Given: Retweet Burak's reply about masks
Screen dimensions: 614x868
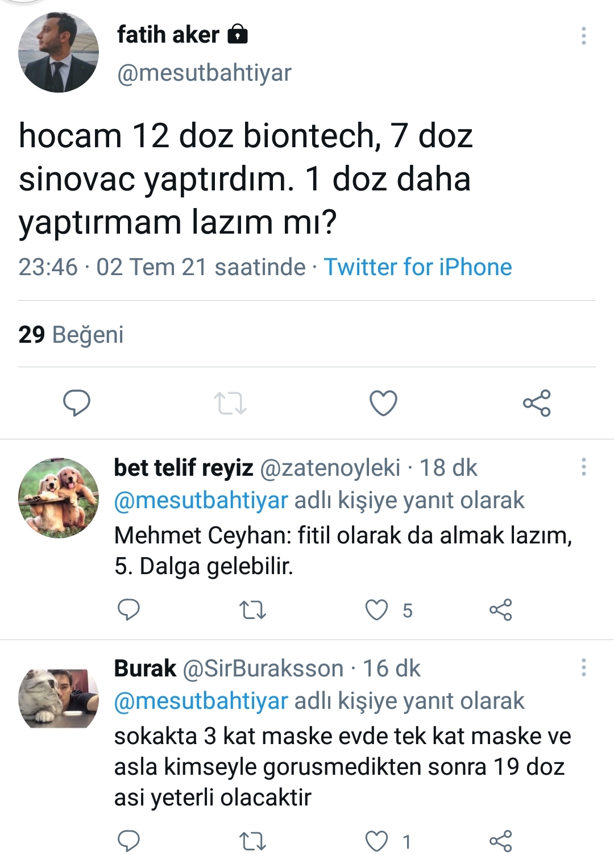Looking at the screenshot, I should point(252,841).
